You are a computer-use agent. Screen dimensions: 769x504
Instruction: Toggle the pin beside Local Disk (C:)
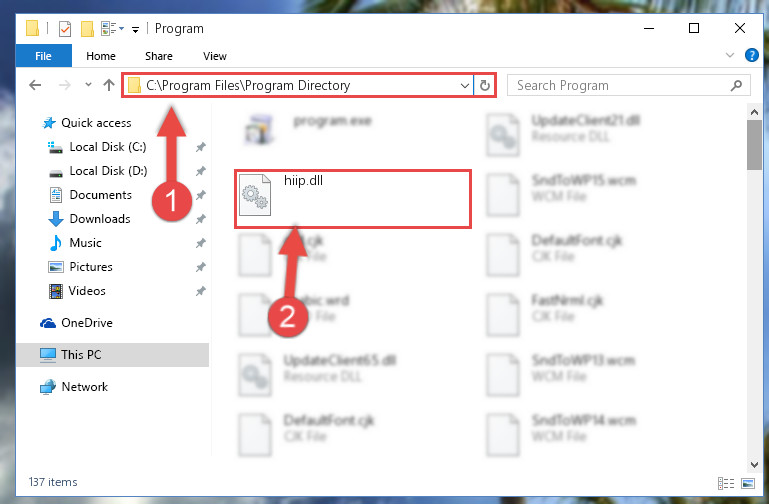click(x=200, y=147)
